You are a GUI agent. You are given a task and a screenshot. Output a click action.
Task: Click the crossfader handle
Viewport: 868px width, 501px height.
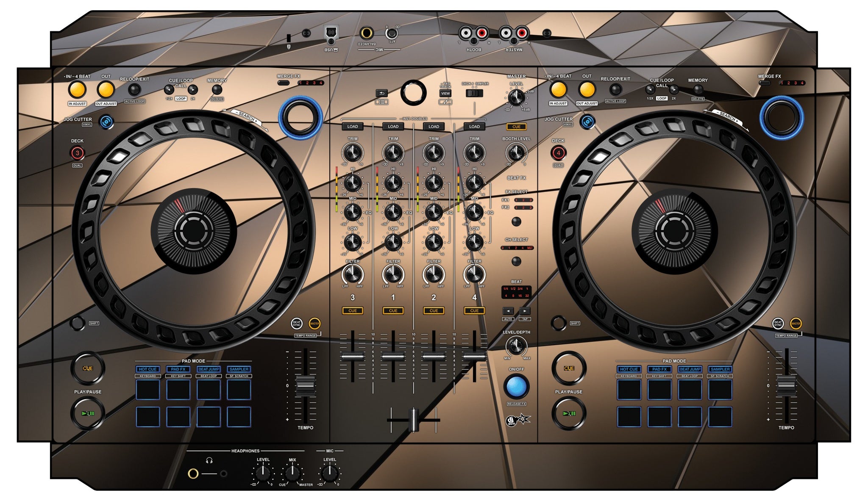[413, 420]
